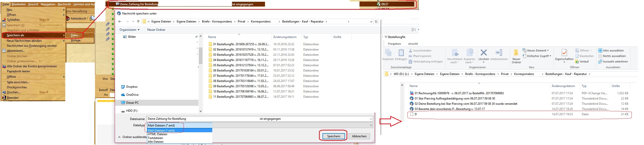Select 03 Bewerte dein erworbenes file

(447, 109)
